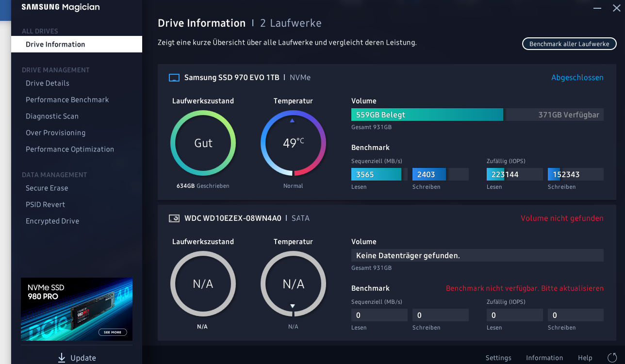Click SEE MORE on the 980 PRO ad
The image size is (625, 364).
(113, 332)
